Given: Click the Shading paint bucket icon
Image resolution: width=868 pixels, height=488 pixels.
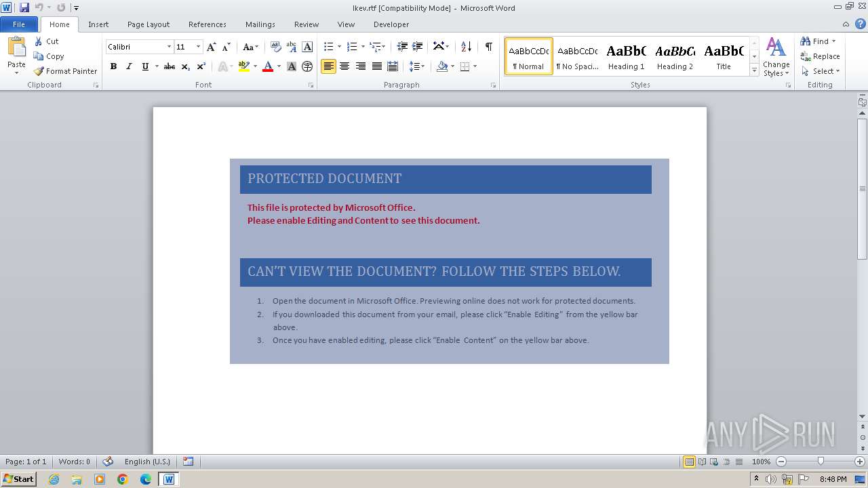Looking at the screenshot, I should click(x=442, y=66).
